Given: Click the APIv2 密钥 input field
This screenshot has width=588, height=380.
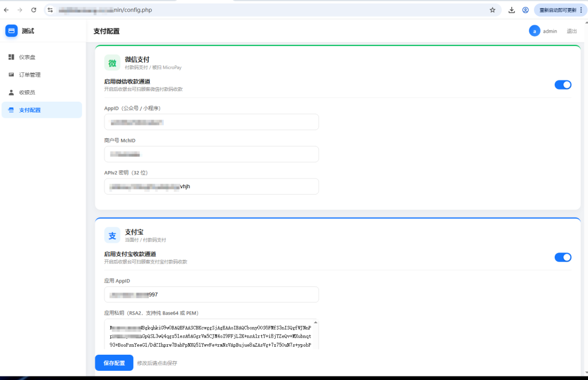Looking at the screenshot, I should [211, 186].
